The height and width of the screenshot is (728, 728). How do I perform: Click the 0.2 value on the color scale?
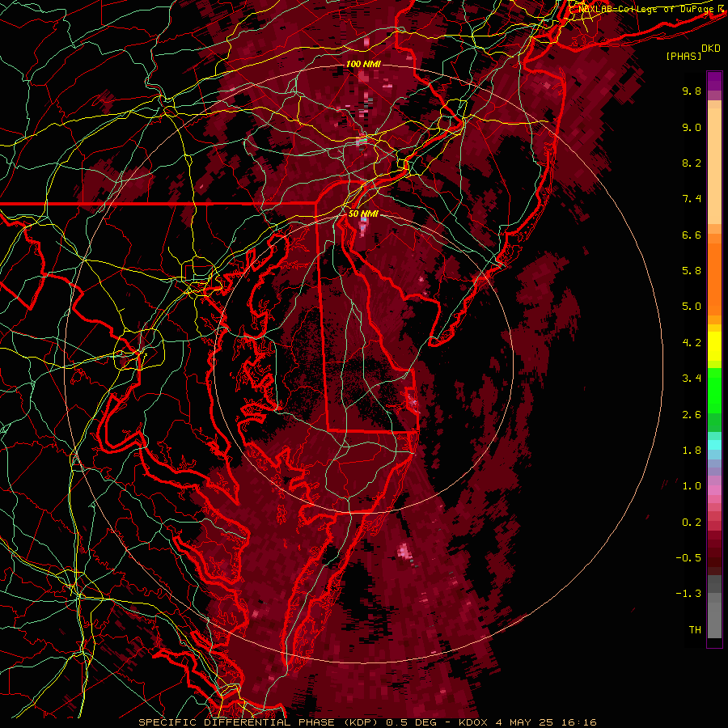(692, 523)
